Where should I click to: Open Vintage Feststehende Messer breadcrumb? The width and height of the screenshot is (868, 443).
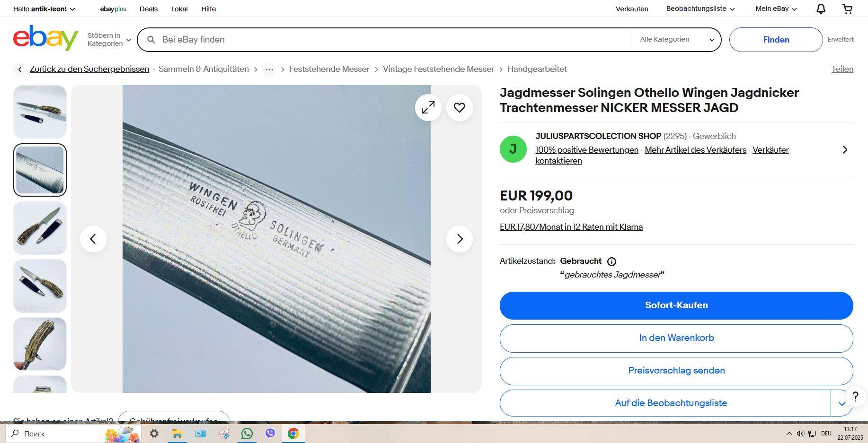[x=438, y=69]
